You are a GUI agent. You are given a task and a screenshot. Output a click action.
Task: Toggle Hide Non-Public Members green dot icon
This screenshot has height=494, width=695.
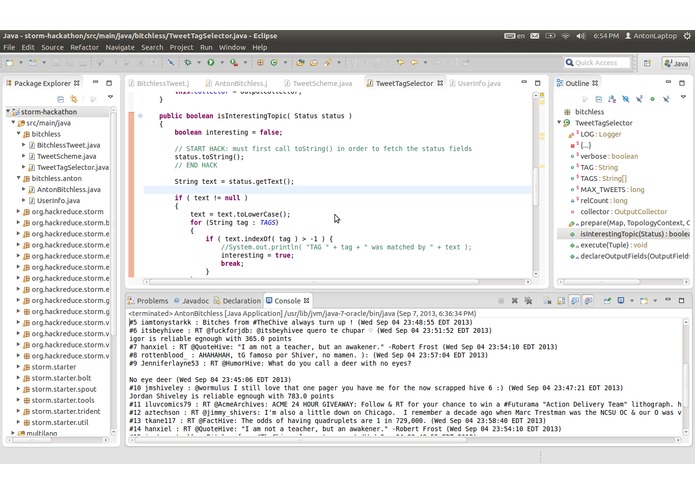tap(652, 99)
